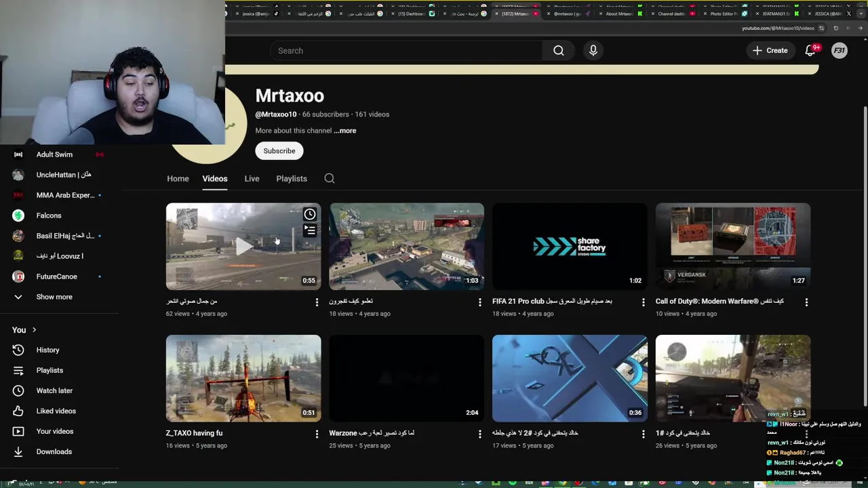Play the share factory 1:02 thumbnail

click(570, 247)
